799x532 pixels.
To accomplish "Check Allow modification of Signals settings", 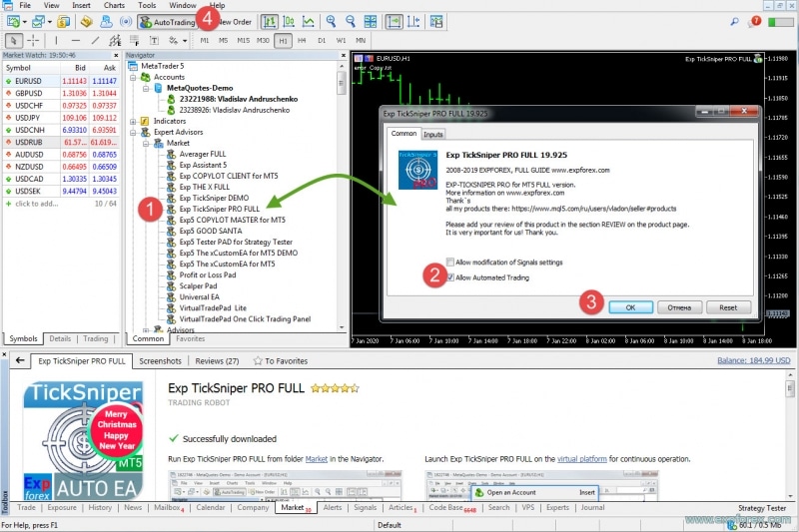I will point(450,262).
